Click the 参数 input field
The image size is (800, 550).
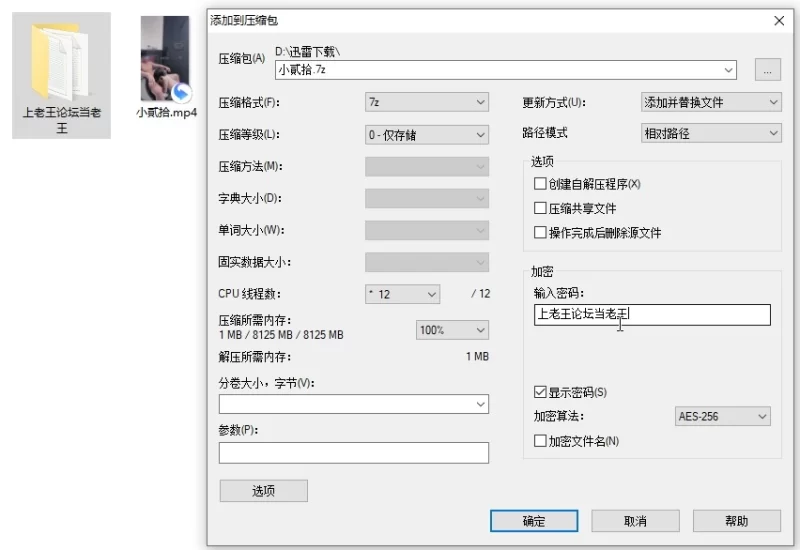click(x=353, y=453)
